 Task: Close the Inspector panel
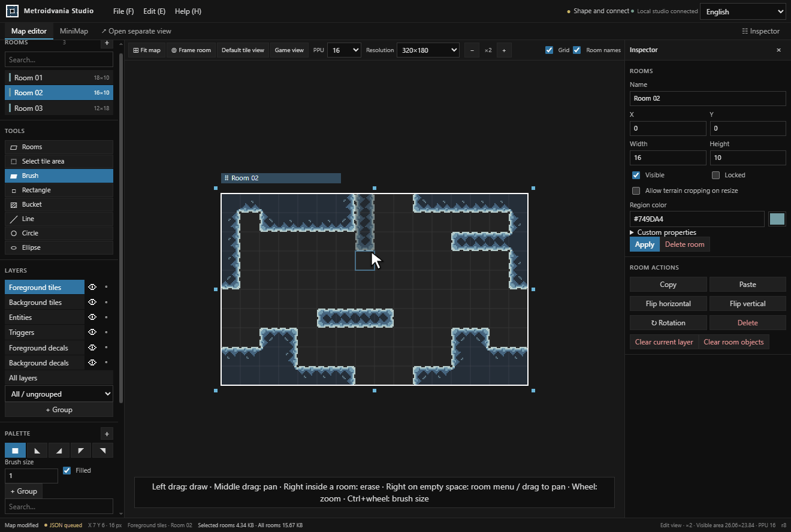[x=778, y=50]
